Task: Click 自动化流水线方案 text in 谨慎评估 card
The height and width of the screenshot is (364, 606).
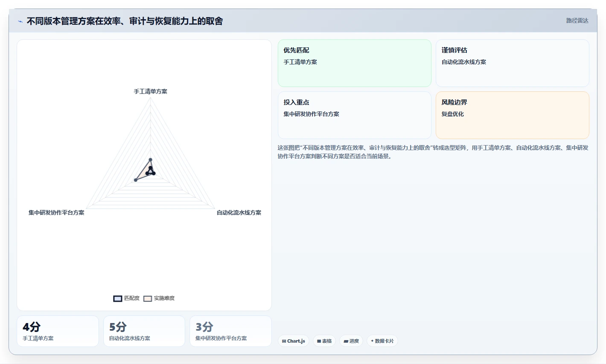Action: (463, 62)
